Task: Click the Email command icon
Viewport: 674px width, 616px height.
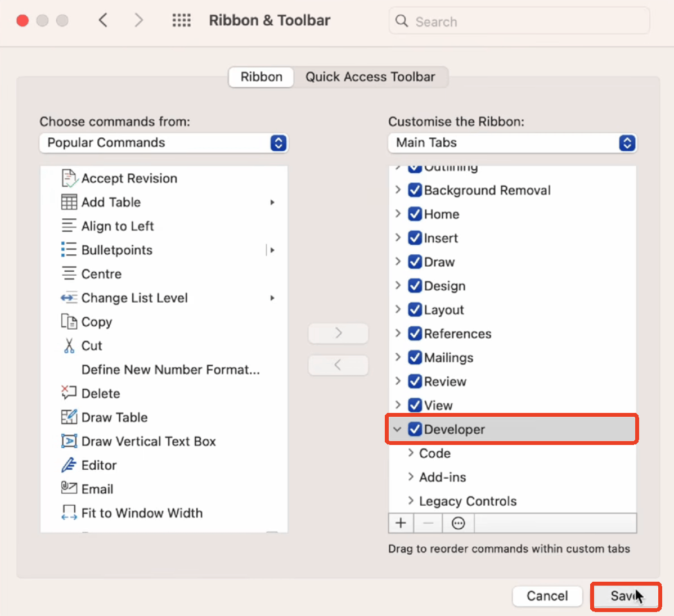Action: click(69, 488)
